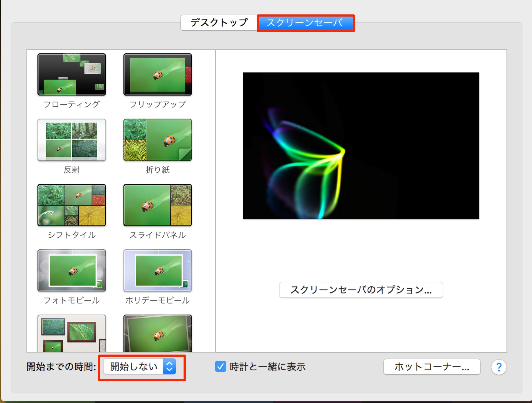Viewport: 532px width, 403px height.
Task: Select the tilted ladybug print screen saver thumbnail
Action: tap(157, 334)
